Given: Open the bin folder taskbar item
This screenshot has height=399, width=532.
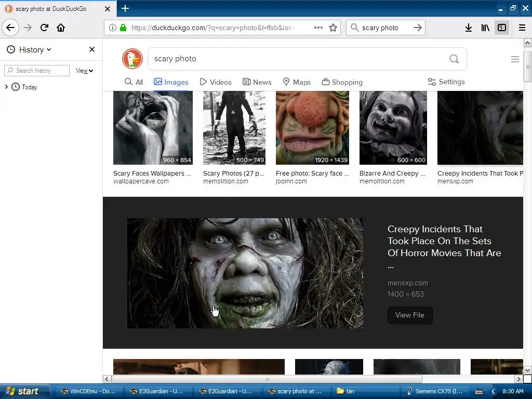Looking at the screenshot, I should (365, 391).
